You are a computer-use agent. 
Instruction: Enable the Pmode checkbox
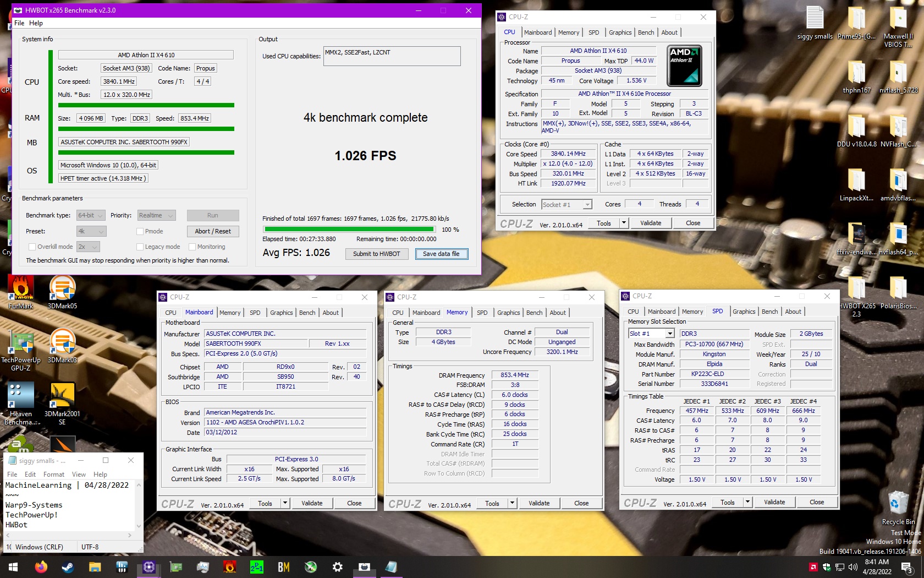coord(140,231)
